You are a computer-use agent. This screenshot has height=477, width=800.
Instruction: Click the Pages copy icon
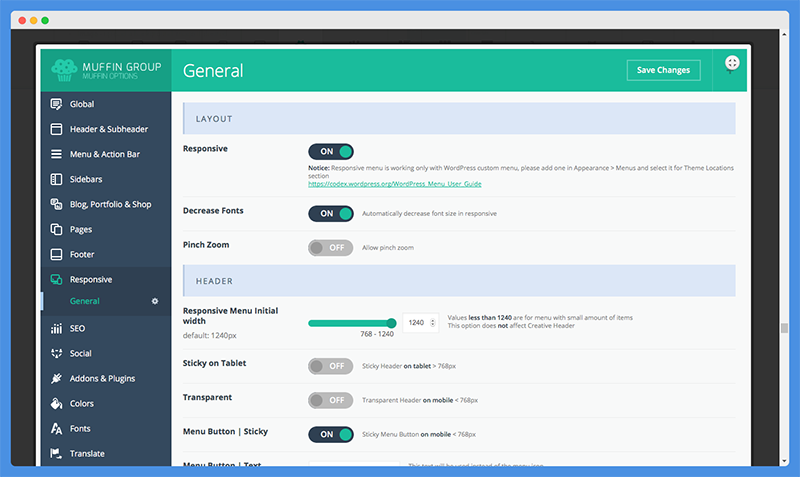pos(56,229)
